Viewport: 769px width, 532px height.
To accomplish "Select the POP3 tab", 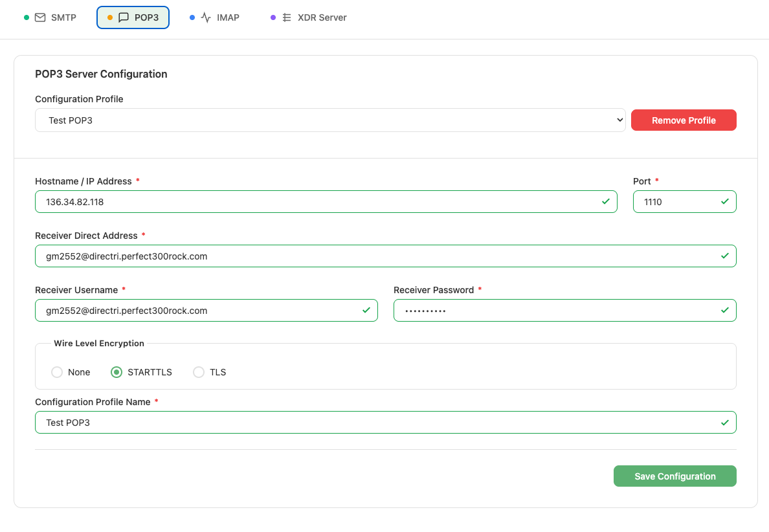I will tap(133, 17).
